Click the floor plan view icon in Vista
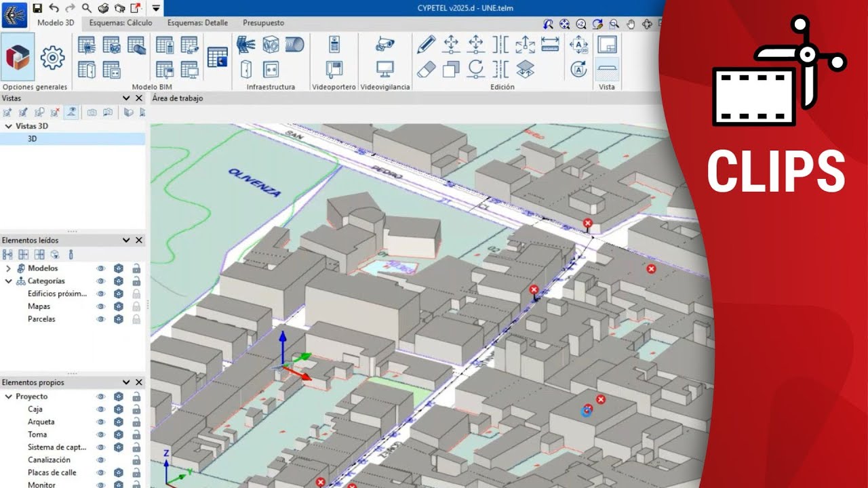Screen dimensions: 868x488 [x=607, y=45]
